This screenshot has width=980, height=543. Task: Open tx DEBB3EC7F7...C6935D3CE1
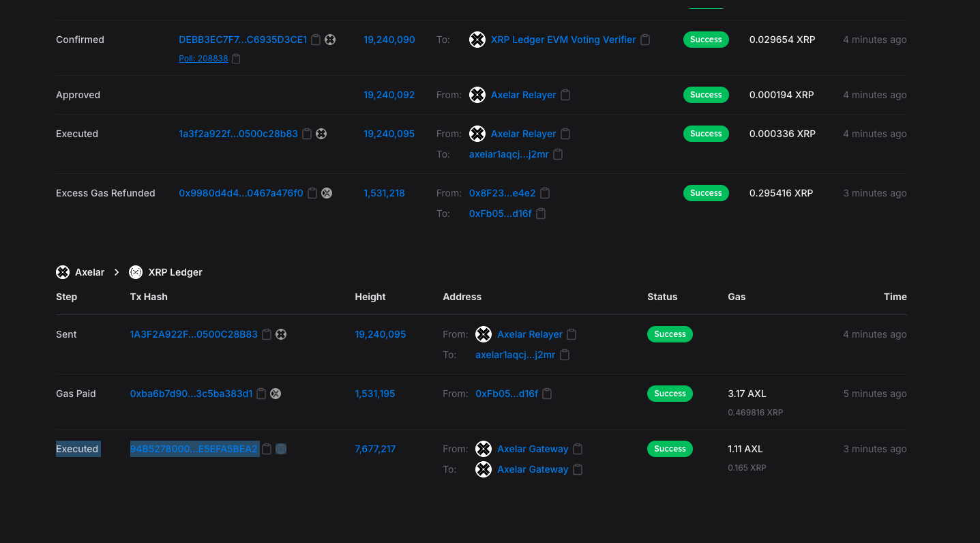[243, 40]
